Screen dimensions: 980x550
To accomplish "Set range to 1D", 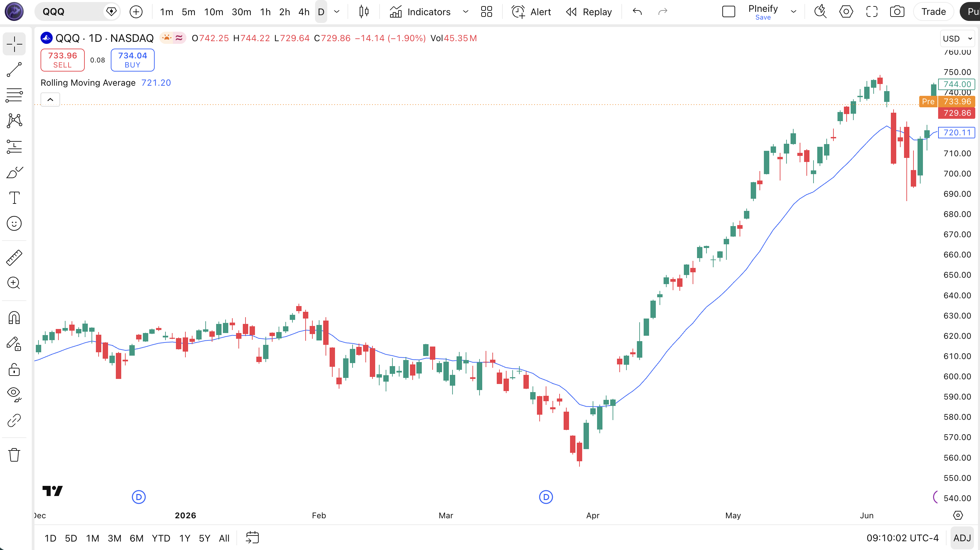I will (50, 538).
